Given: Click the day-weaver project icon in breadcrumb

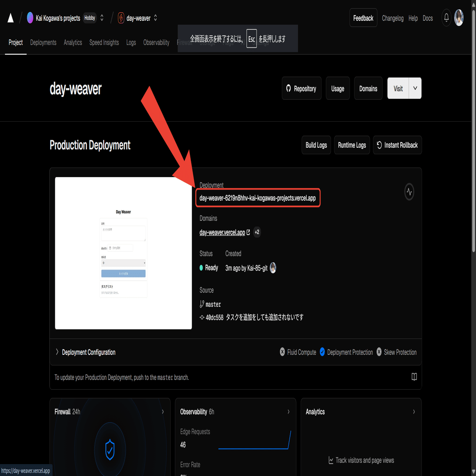Looking at the screenshot, I should pos(121,18).
